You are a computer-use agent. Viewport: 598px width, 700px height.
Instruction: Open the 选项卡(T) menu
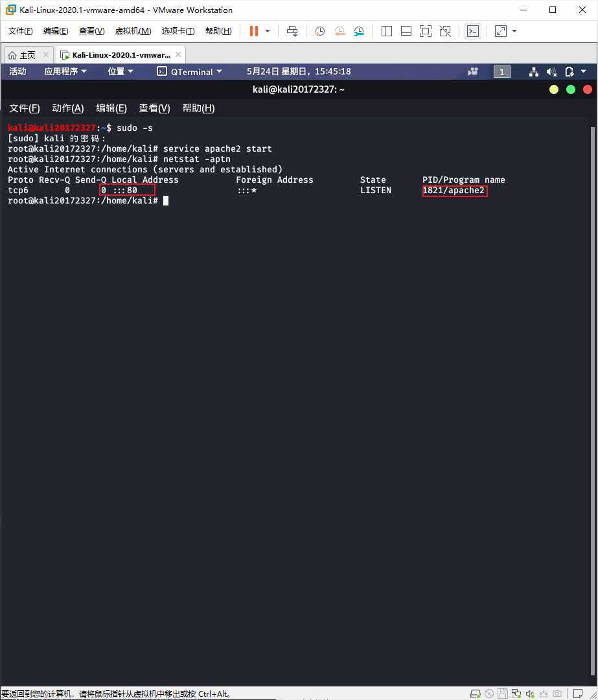[x=178, y=31]
